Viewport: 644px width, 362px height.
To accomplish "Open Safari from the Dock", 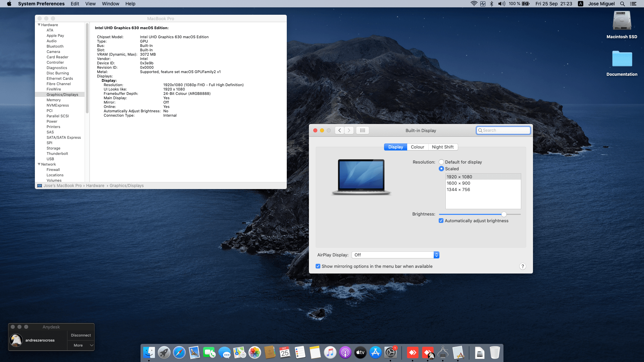I will click(179, 353).
